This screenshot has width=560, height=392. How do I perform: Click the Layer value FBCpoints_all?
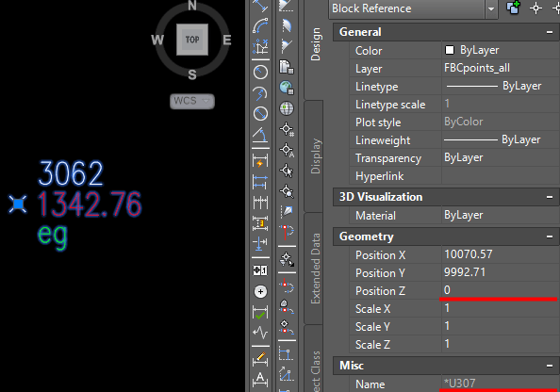coord(477,68)
